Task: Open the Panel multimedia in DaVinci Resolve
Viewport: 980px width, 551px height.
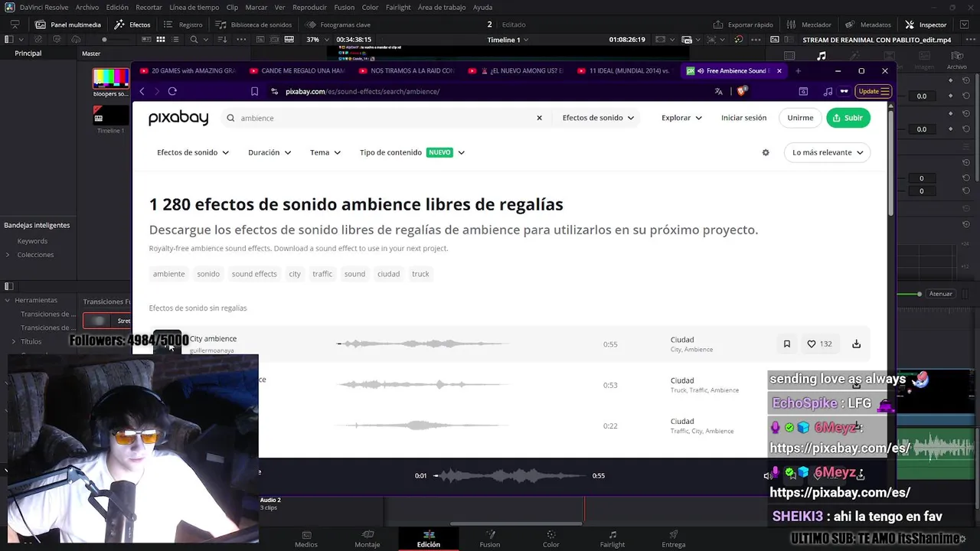Action: pyautogui.click(x=67, y=24)
